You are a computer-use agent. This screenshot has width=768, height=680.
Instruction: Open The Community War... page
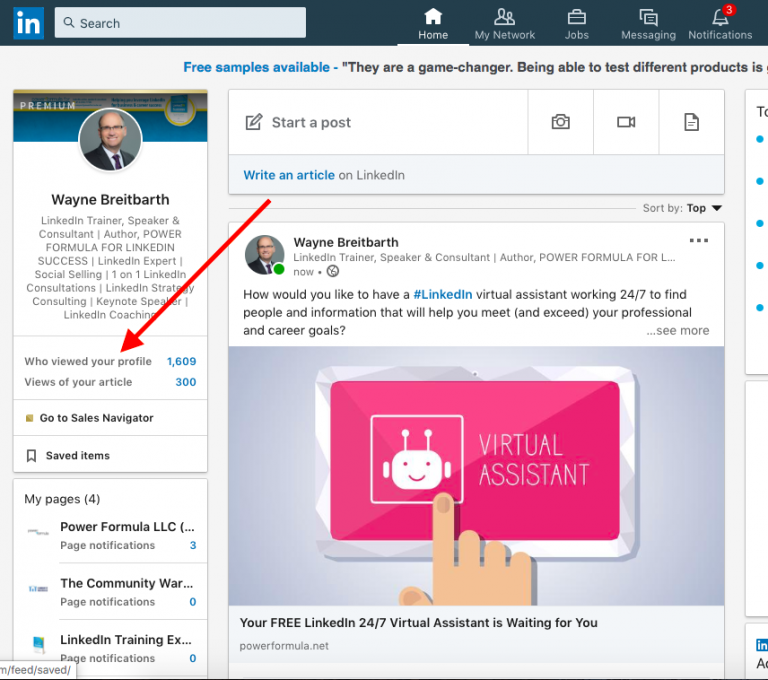(126, 583)
